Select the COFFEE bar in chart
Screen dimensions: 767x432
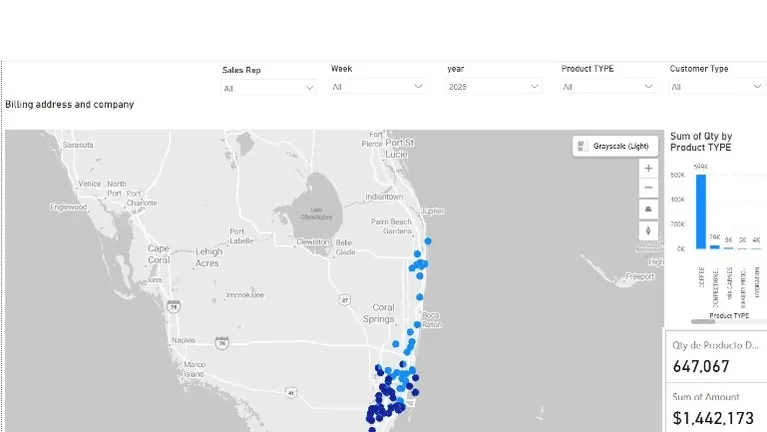[701, 211]
